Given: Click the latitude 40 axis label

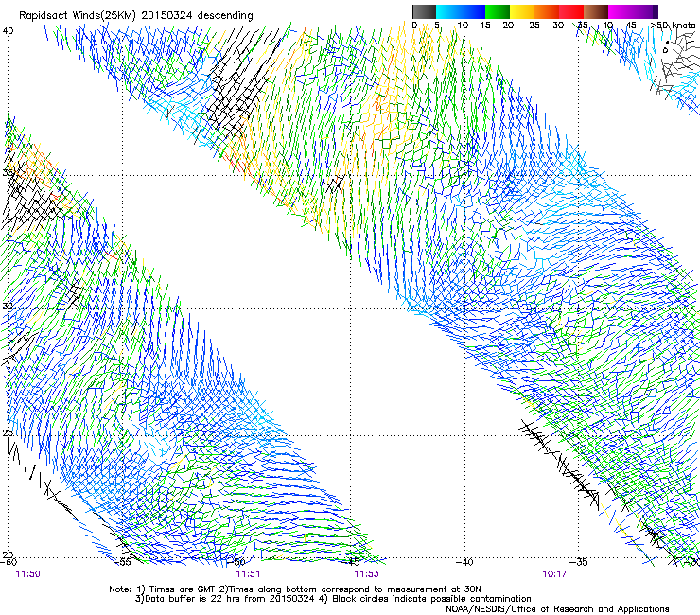Looking at the screenshot, I should 8,31.
